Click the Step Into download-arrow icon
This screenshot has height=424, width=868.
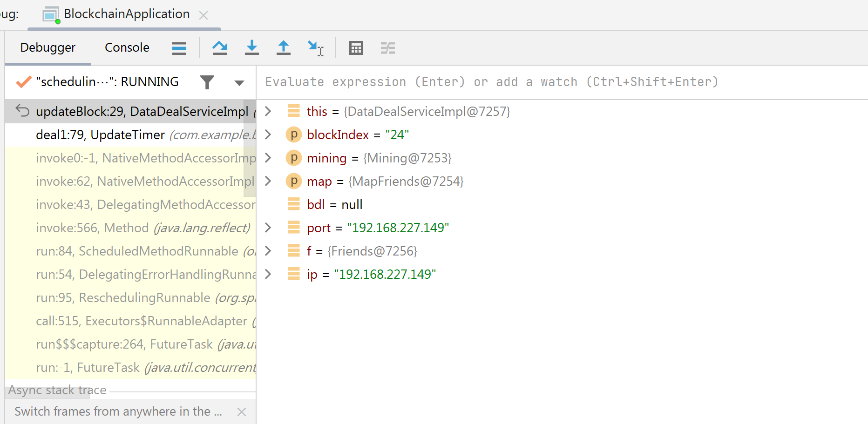(252, 48)
